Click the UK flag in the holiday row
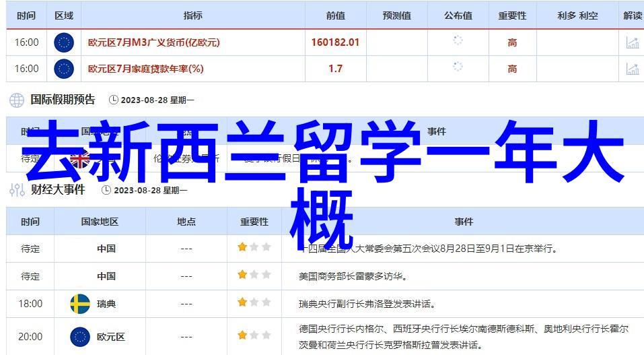Image resolution: width=644 pixels, height=355 pixels. pos(80,159)
